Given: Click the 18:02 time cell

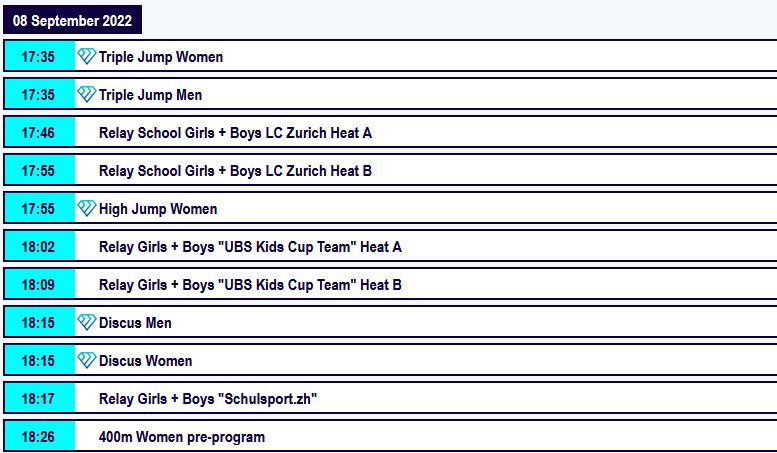Looking at the screenshot, I should pyautogui.click(x=39, y=246).
